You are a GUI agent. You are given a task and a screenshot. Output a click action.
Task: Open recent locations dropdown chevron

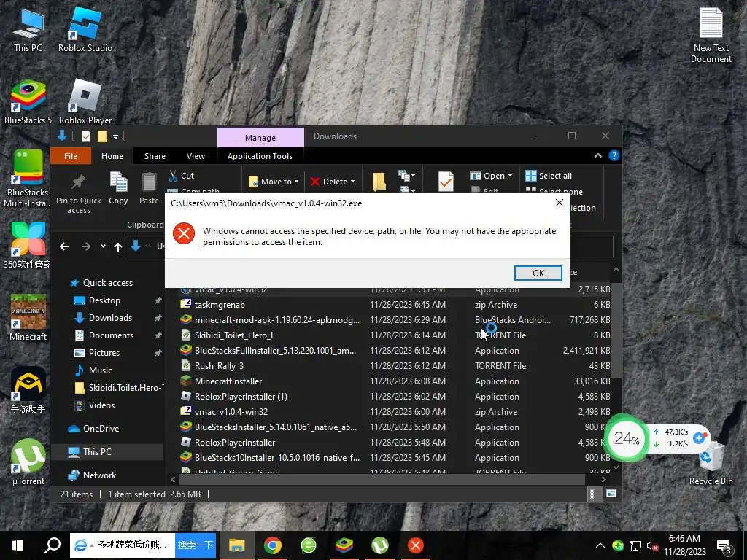pyautogui.click(x=103, y=246)
